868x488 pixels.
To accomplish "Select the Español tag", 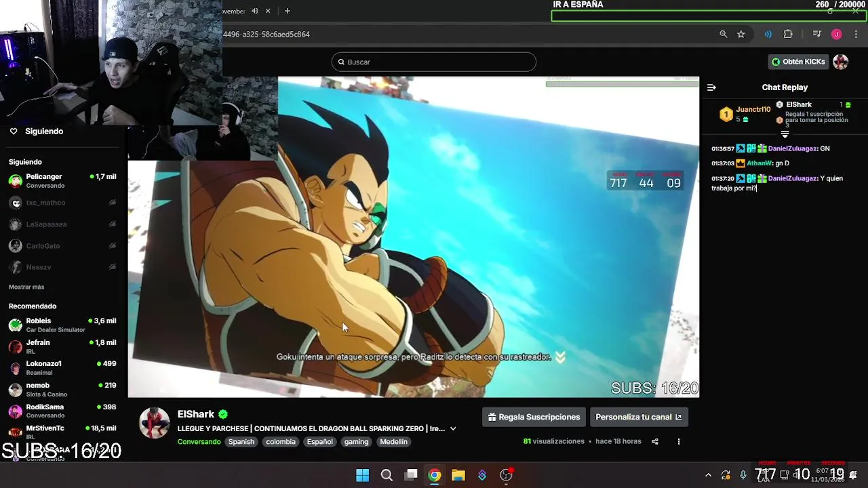I will 320,441.
